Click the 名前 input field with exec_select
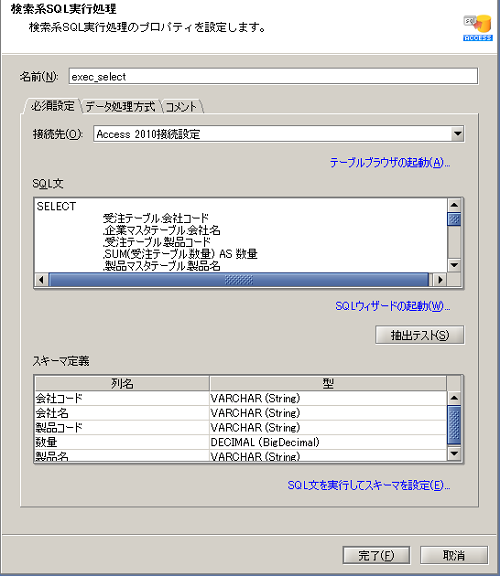The height and width of the screenshot is (576, 500). click(273, 76)
